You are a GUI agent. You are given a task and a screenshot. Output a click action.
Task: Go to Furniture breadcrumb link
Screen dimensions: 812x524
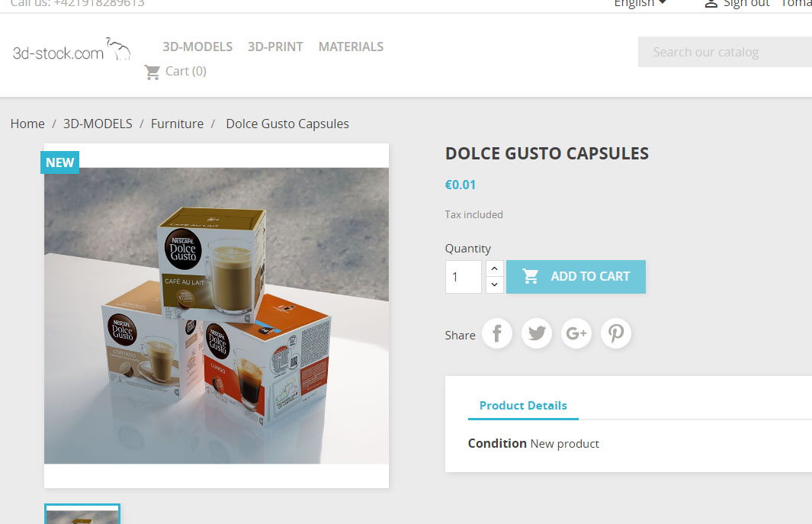point(177,124)
